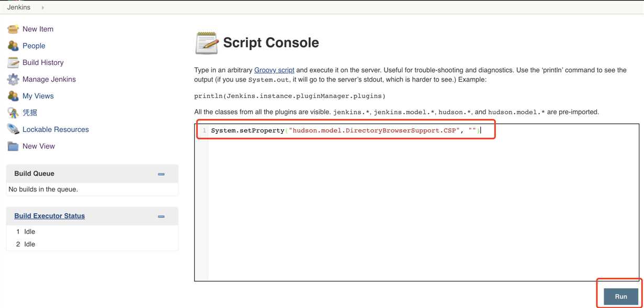Screen dimensions: 644x308
Task: Click the example println code text
Action: pos(290,96)
